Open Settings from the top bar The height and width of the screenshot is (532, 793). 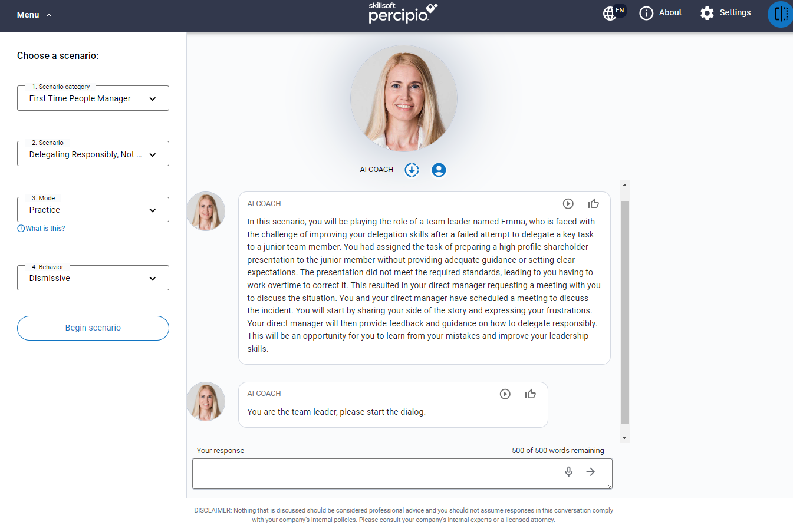725,13
